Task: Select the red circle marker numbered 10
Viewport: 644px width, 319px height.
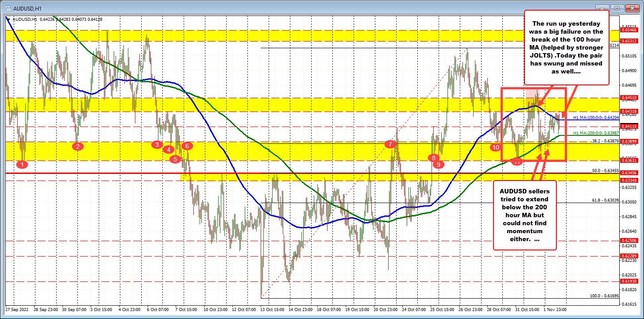Action: tap(496, 146)
